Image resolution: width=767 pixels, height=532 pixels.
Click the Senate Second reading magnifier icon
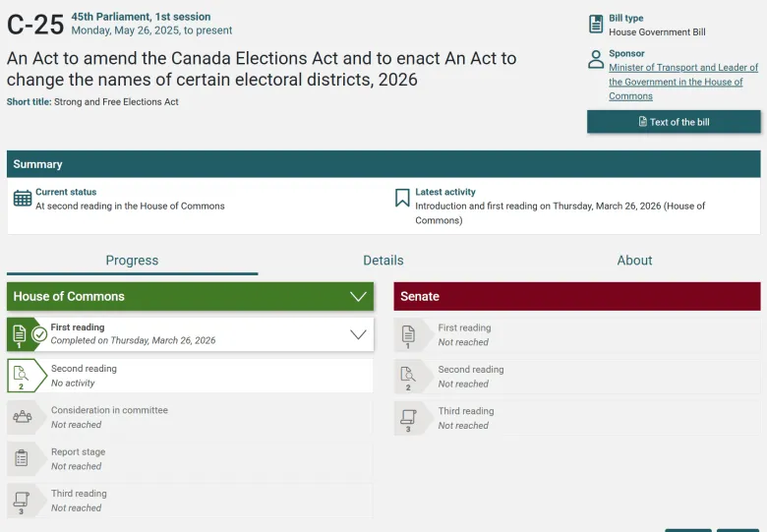[408, 375]
